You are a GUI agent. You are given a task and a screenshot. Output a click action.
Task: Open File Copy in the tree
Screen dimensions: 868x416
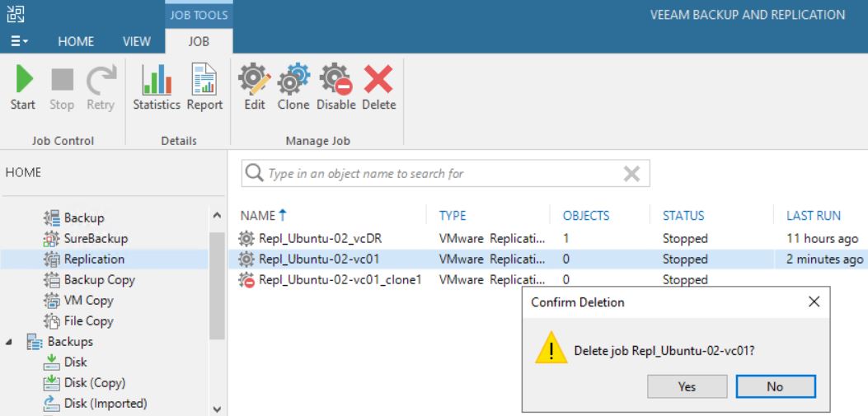coord(88,320)
